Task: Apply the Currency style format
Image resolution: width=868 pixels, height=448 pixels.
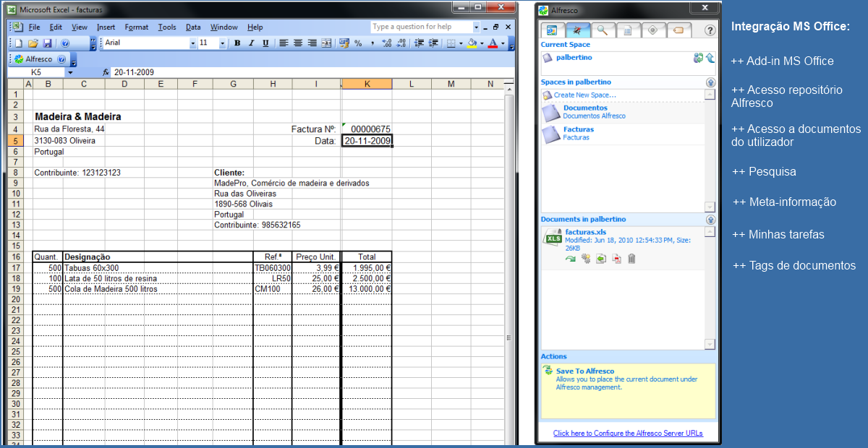Action: point(344,43)
